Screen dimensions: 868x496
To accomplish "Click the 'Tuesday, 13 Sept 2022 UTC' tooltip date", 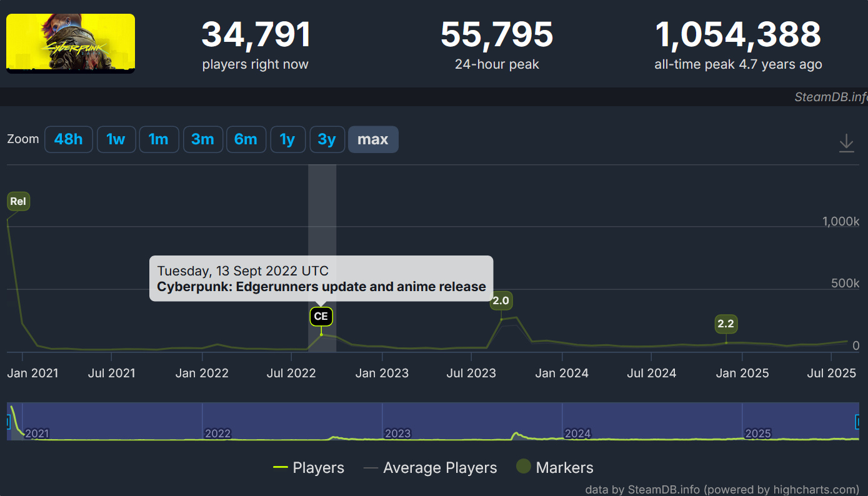I will pos(243,271).
